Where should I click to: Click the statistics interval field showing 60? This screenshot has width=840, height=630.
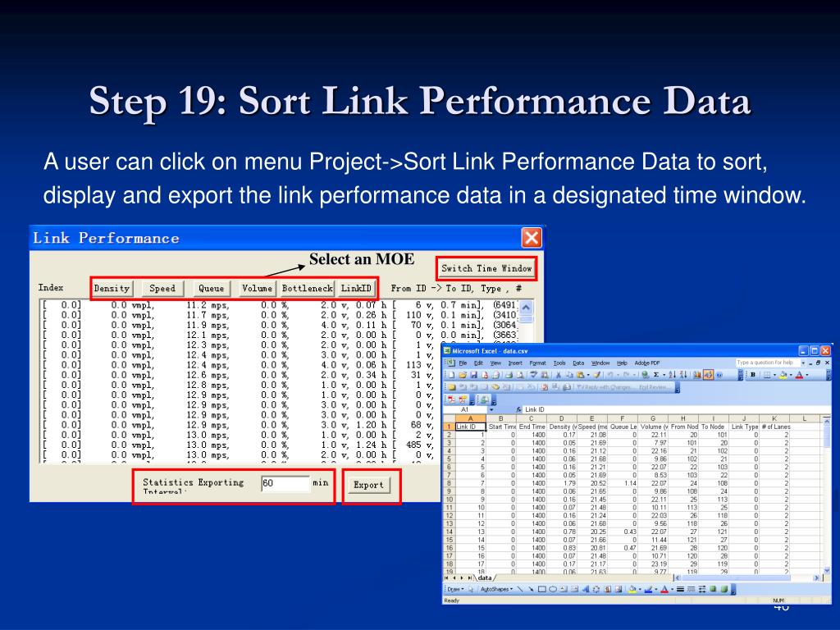[285, 483]
